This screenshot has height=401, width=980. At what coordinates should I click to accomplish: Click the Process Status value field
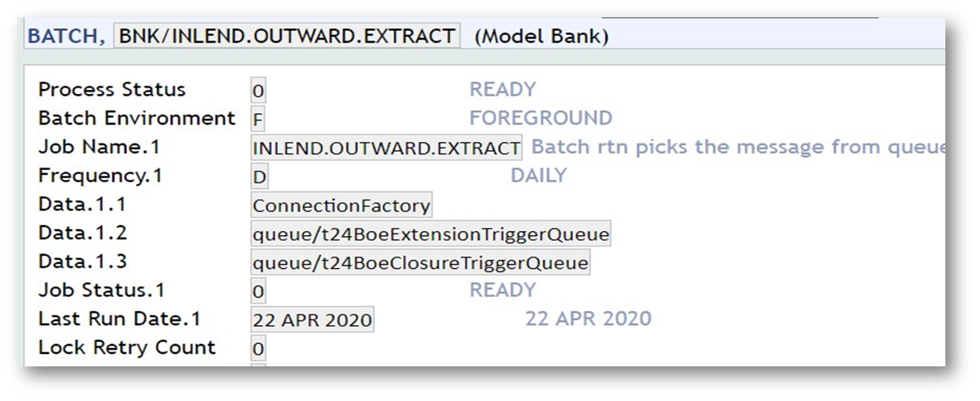258,91
